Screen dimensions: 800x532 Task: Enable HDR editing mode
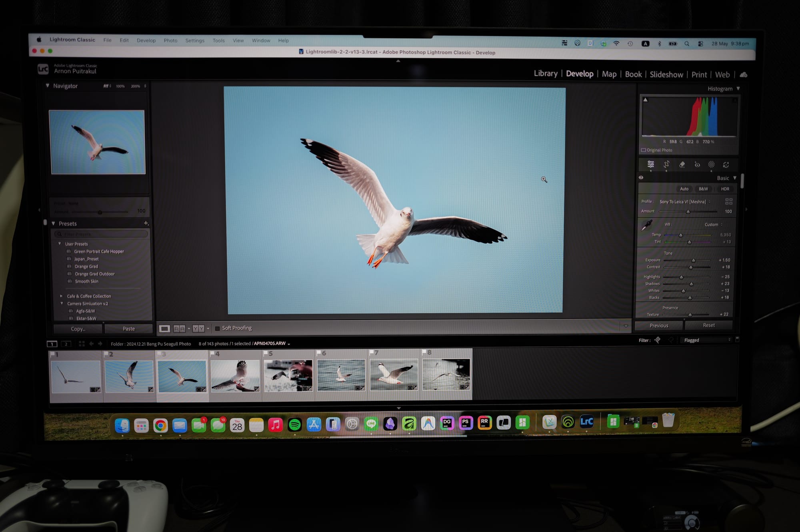point(725,189)
